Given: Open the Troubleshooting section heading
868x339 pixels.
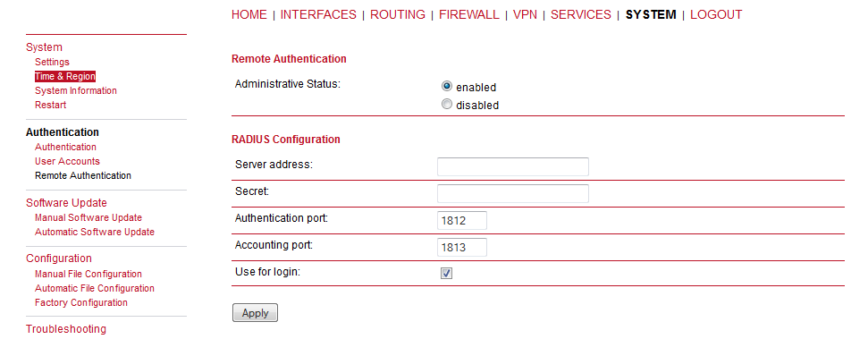Looking at the screenshot, I should click(x=66, y=329).
